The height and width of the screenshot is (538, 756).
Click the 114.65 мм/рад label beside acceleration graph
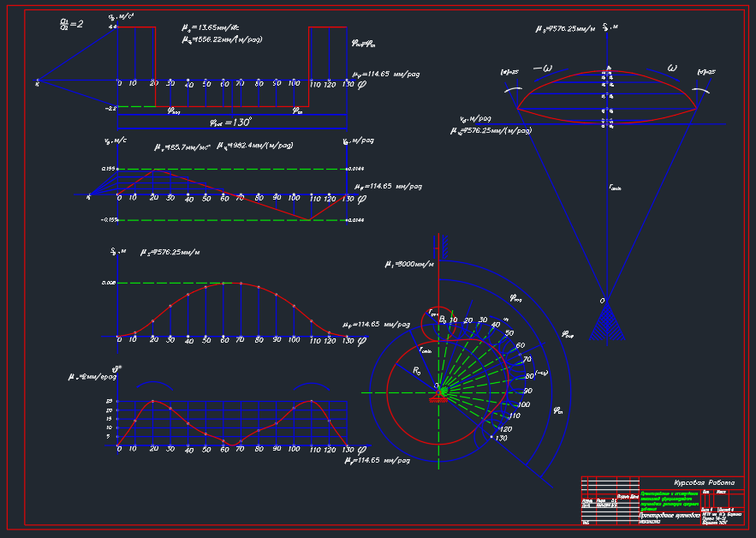(386, 75)
